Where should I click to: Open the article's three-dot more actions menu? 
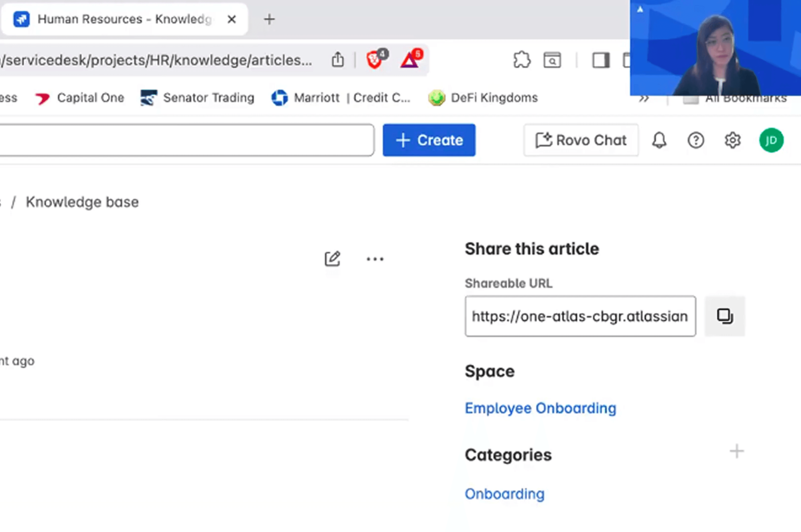[375, 259]
